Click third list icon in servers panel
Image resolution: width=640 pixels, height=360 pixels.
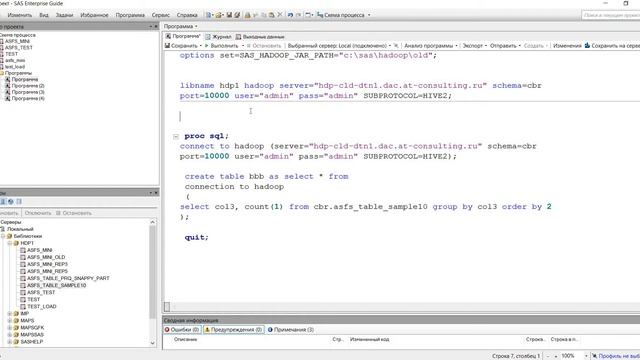pos(19,202)
